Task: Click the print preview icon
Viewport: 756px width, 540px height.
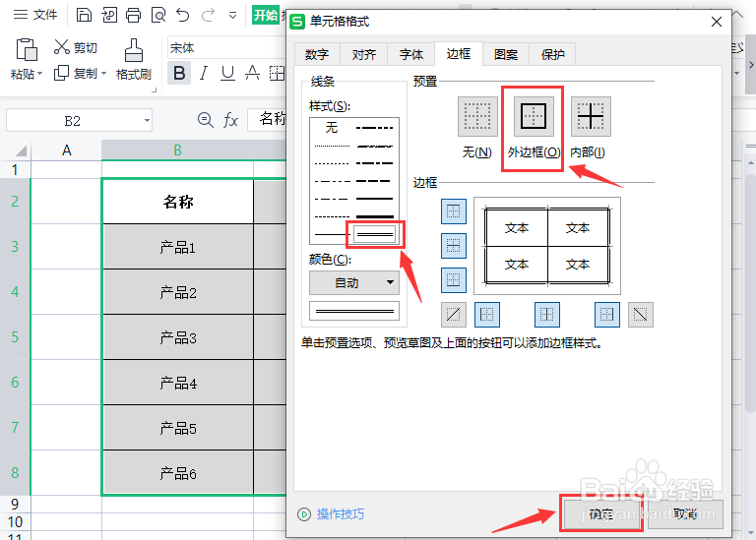Action: click(x=158, y=15)
